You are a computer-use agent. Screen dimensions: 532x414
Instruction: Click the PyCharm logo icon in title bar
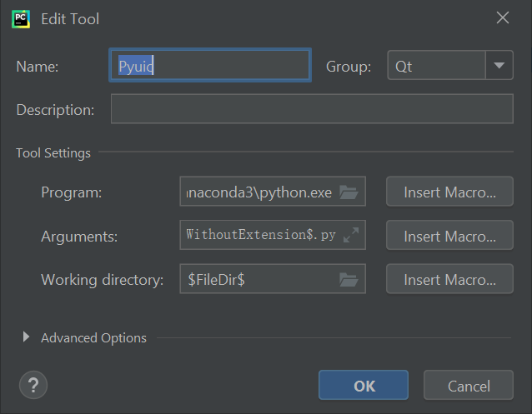click(x=21, y=18)
